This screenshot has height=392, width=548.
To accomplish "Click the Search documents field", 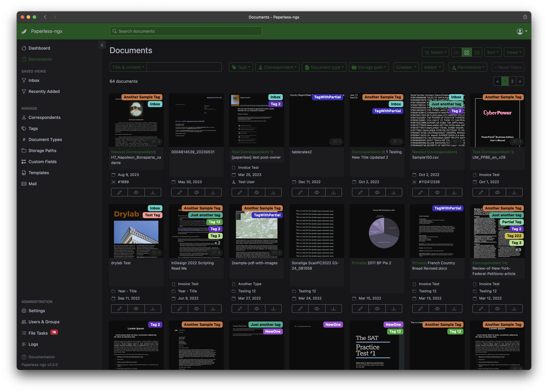I will tap(186, 31).
